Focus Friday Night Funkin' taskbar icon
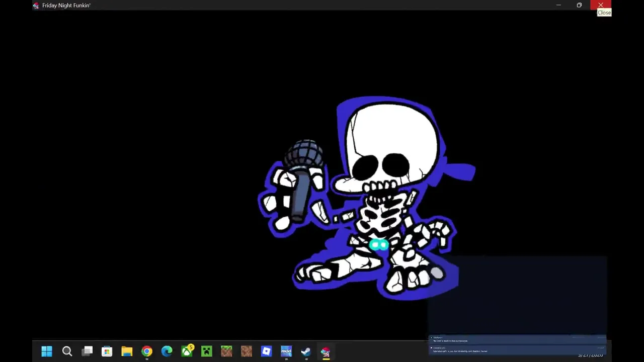The width and height of the screenshot is (644, 362). click(x=326, y=351)
